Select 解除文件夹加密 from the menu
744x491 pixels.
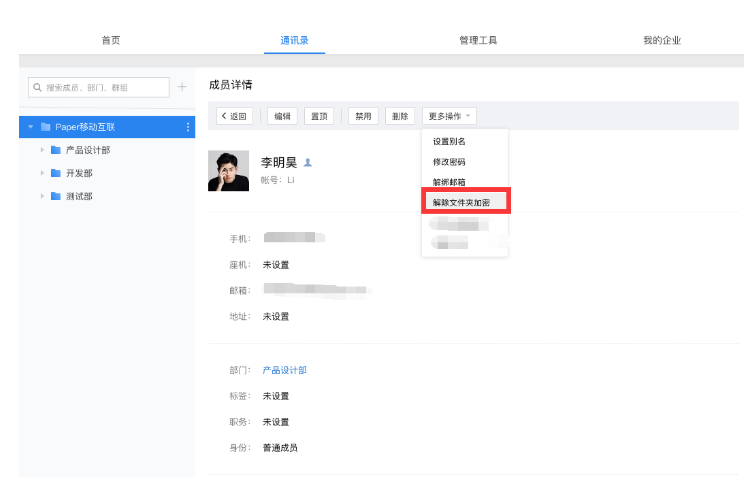coord(461,202)
